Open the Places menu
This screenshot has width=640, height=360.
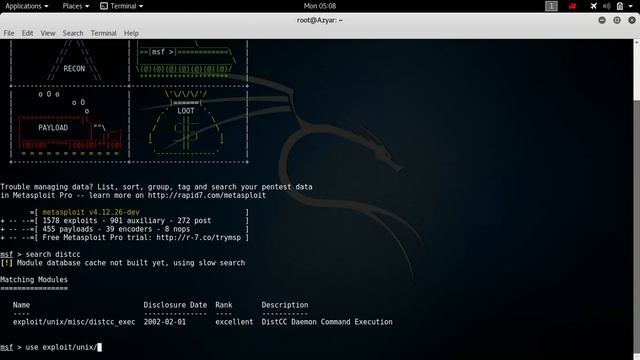pyautogui.click(x=76, y=6)
